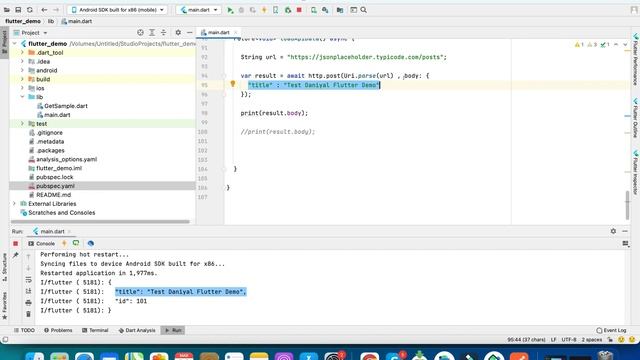Open DevTools blue icon in Run toolbar
640x360 pixels.
point(91,243)
